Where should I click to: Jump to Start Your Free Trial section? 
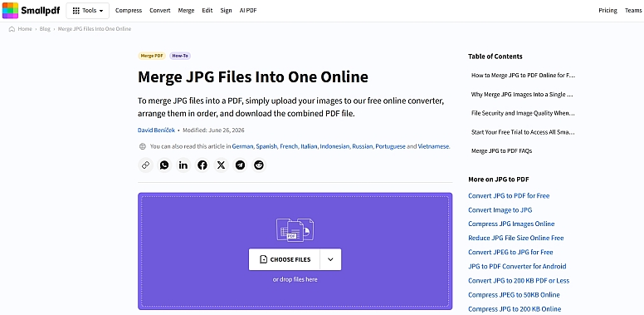point(523,132)
